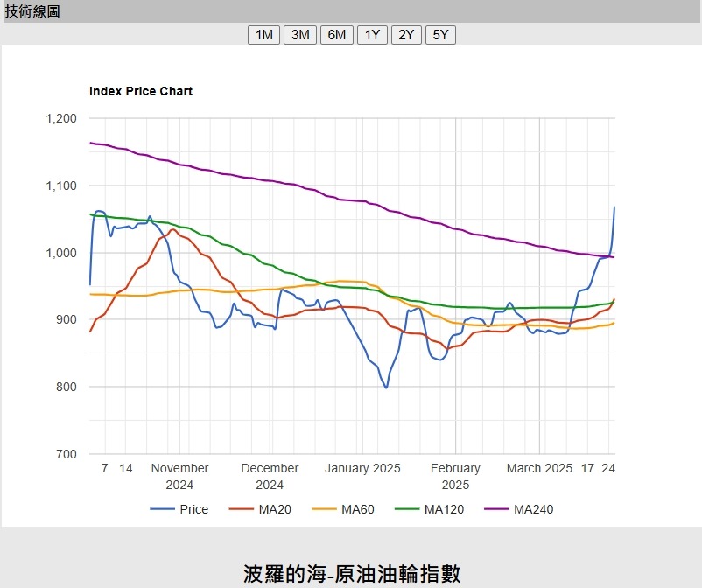Choose the 6M range button
The image size is (702, 588).
pos(337,35)
